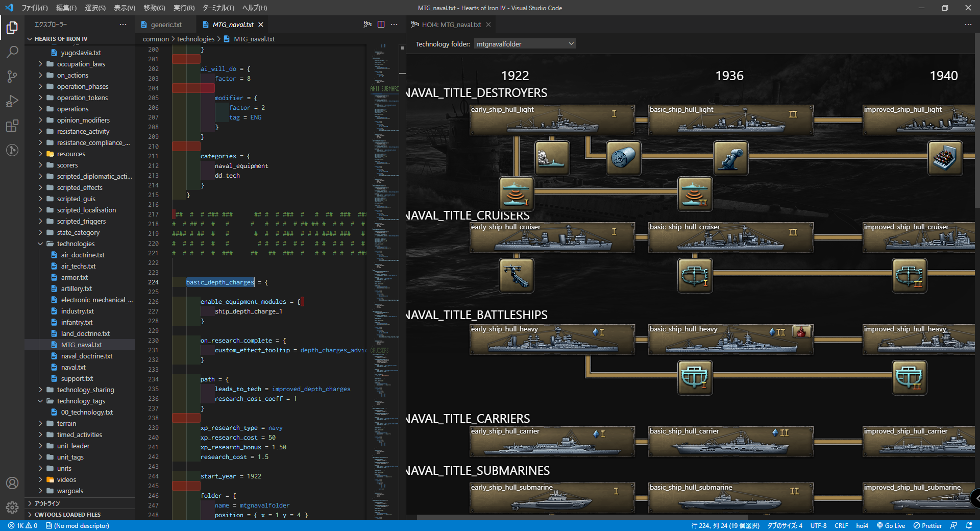Screen dimensions: 980x531
Task: Expand the アウトライン outline section
Action: [x=80, y=503]
